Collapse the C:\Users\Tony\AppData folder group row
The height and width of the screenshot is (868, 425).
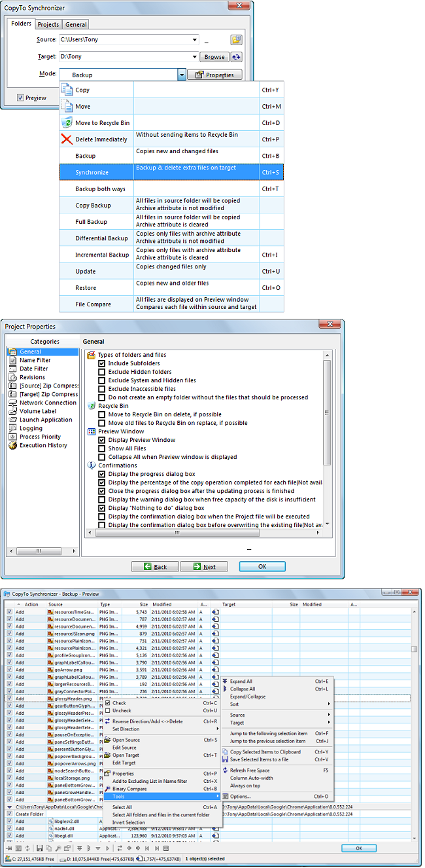point(9,807)
